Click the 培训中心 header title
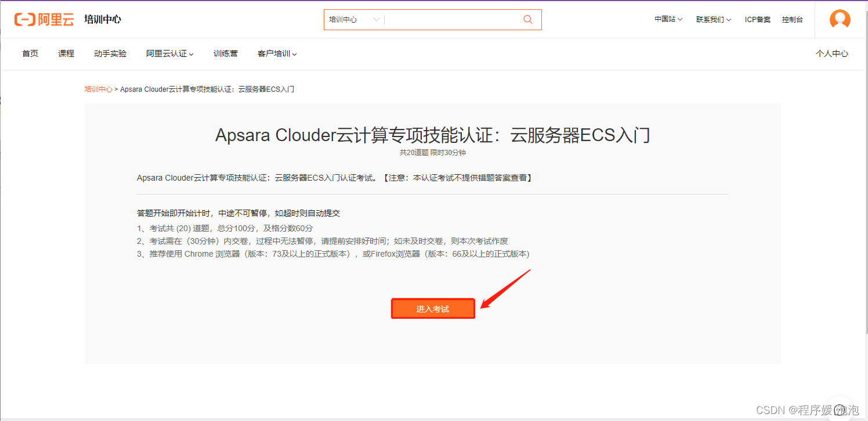Screen dimensions: 868x421 pyautogui.click(x=103, y=19)
